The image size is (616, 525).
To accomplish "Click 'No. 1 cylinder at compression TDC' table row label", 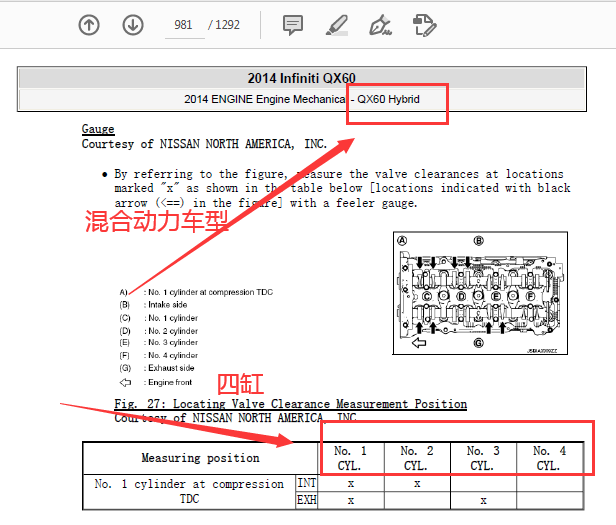I will [x=189, y=491].
